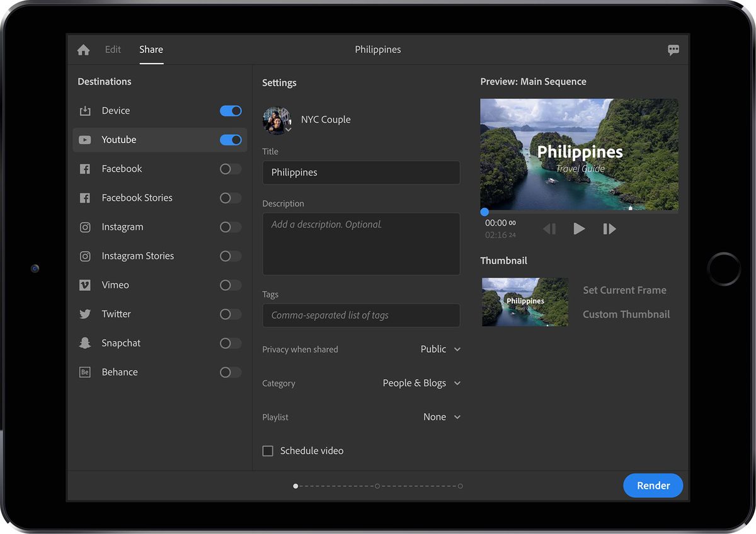Enable the Twitter destination toggle
756x534 pixels.
[231, 314]
